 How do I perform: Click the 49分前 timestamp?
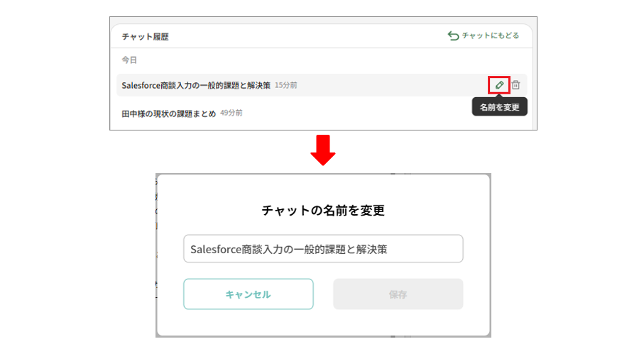tap(231, 113)
